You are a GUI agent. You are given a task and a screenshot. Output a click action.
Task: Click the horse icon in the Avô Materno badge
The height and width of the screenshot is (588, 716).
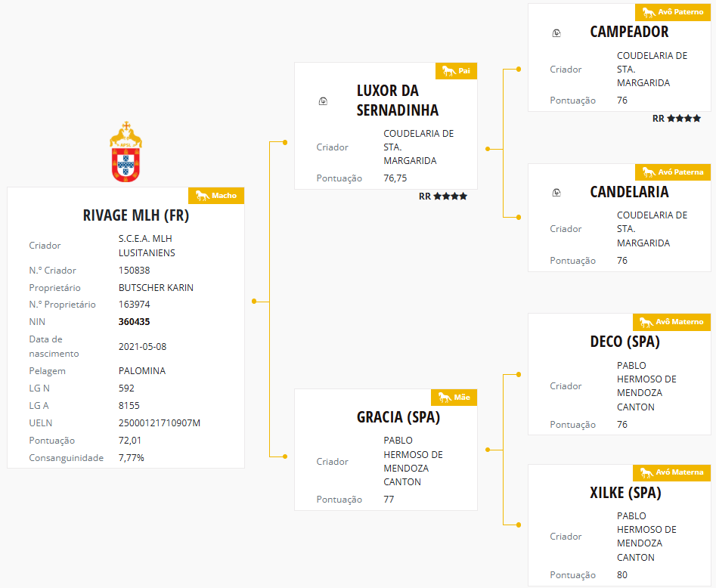646,322
